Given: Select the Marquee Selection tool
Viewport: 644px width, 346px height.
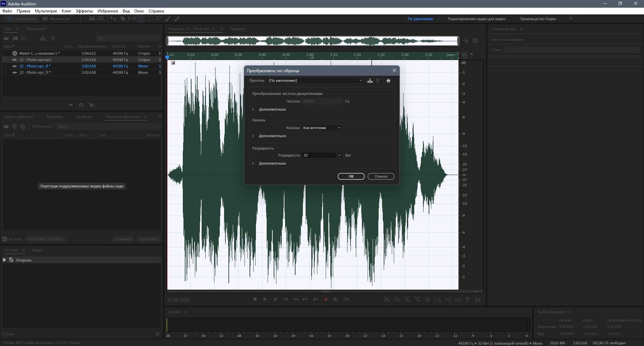Looking at the screenshot, I should pyautogui.click(x=150, y=19).
